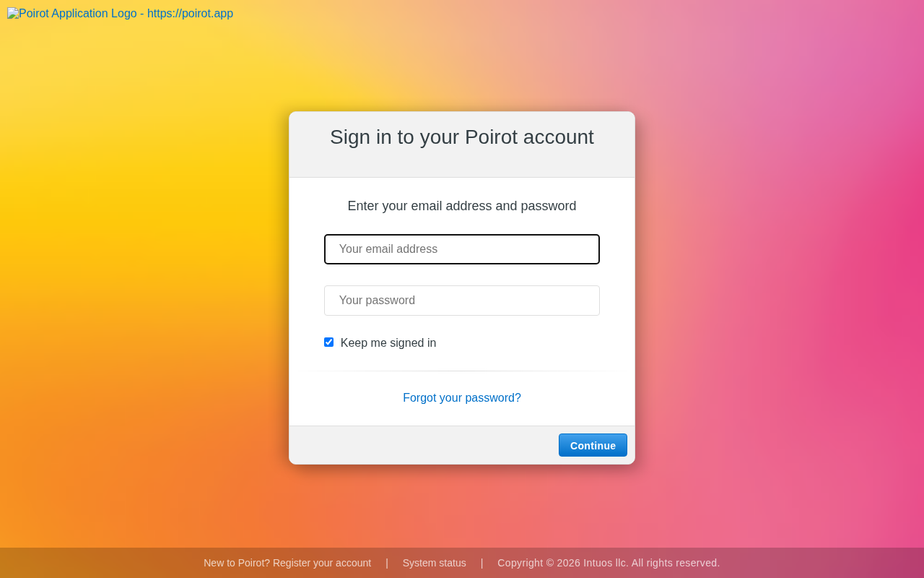The width and height of the screenshot is (924, 578).
Task: Click the separator before "System status"
Action: 387,563
